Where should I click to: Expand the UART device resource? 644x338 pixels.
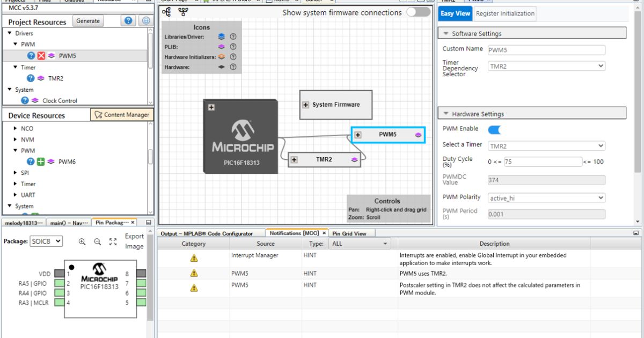click(x=16, y=195)
